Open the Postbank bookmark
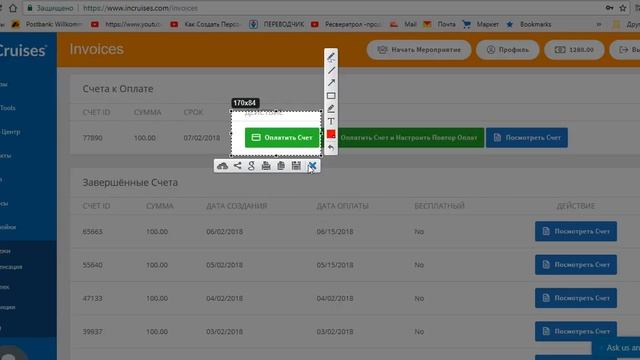 coord(47,24)
